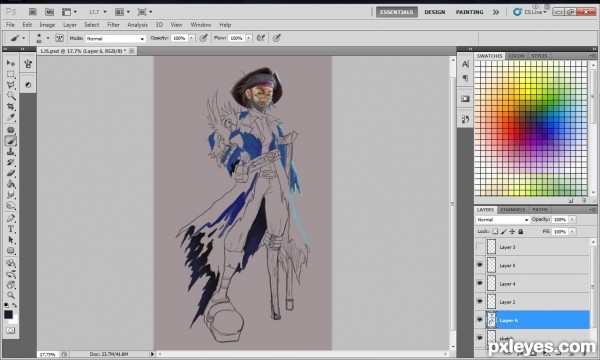Lock transparent pixels in Layers panel
The image size is (600, 360).
point(495,231)
